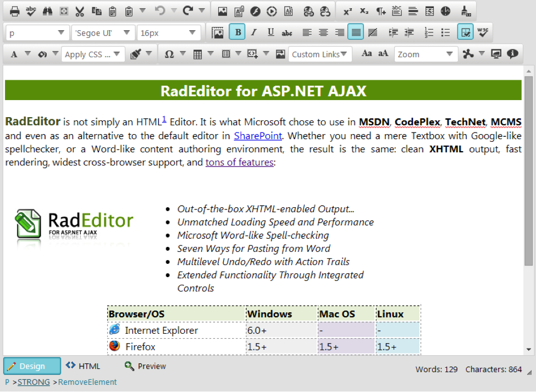Open the 'tons of features' link
The width and height of the screenshot is (536, 392).
pos(239,162)
